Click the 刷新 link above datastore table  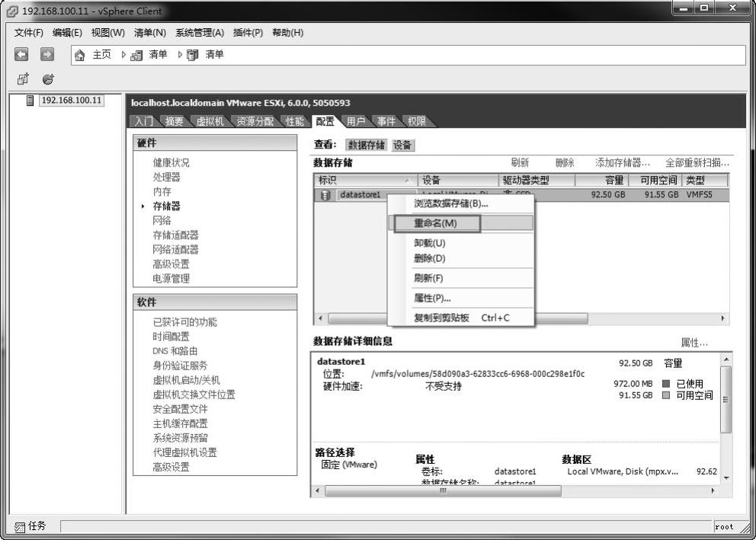[520, 162]
